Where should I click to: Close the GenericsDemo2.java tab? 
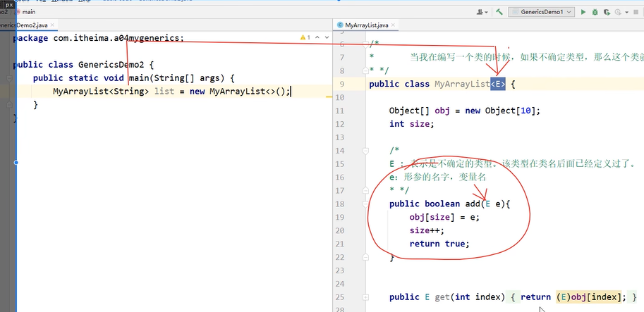click(x=52, y=25)
